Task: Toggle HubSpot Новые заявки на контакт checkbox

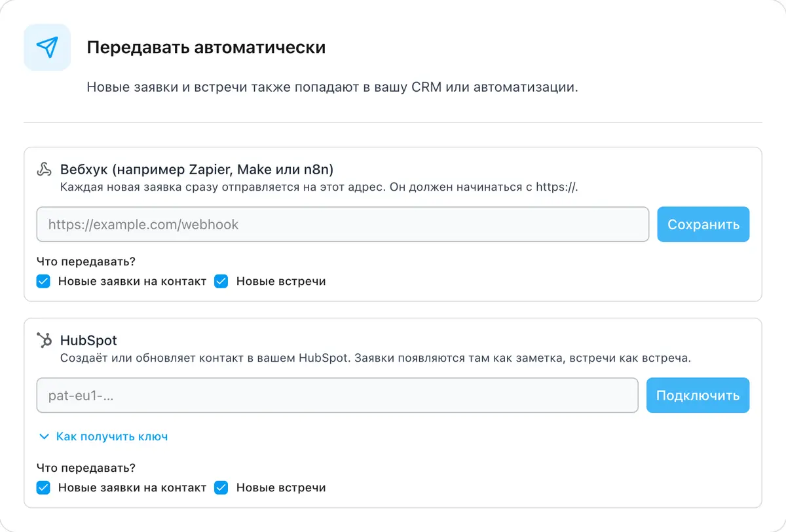Action: (x=43, y=487)
